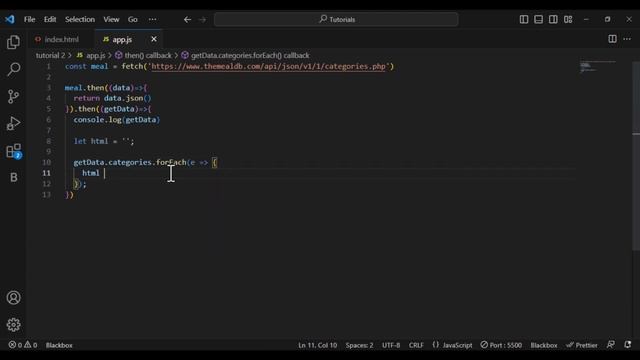The width and height of the screenshot is (640, 360).
Task: Open the Blackbox sidebar icon
Action: point(13,178)
